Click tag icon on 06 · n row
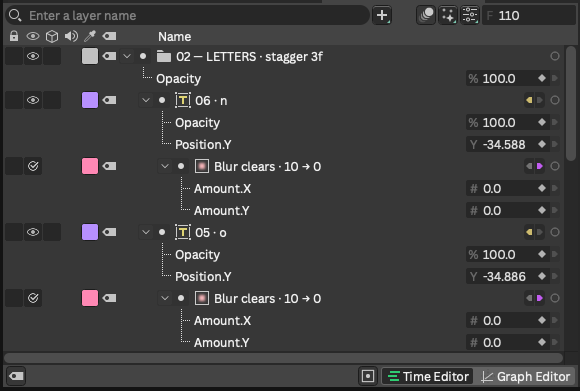Image resolution: width=580 pixels, height=391 pixels. pyautogui.click(x=109, y=100)
